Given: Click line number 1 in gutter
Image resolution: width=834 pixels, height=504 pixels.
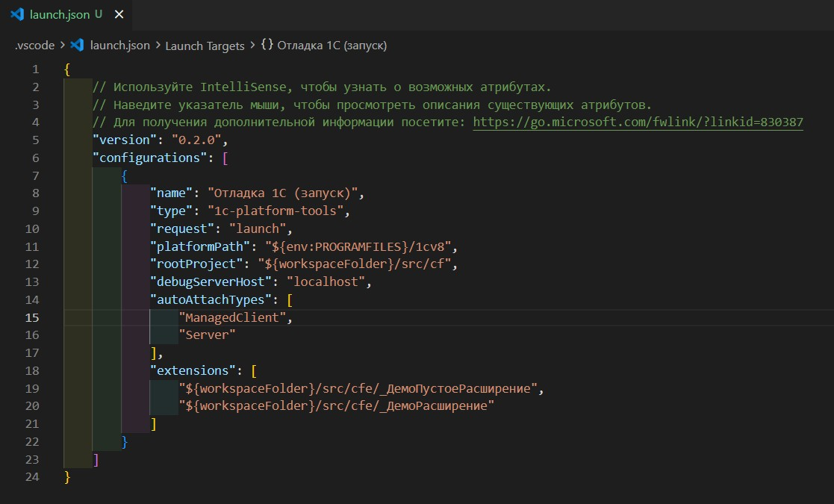Looking at the screenshot, I should 36,69.
